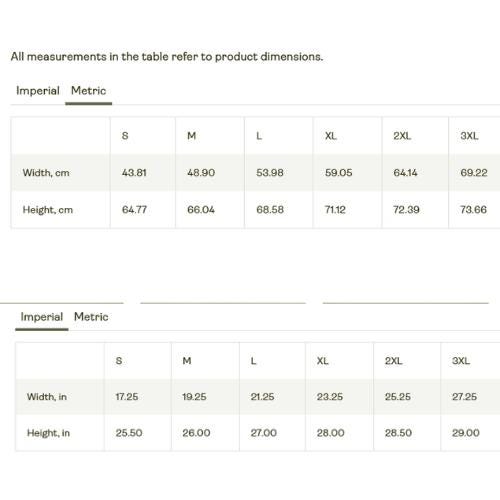Click the product dimensions note text
Viewport: 500px width, 500px height.
tap(167, 57)
